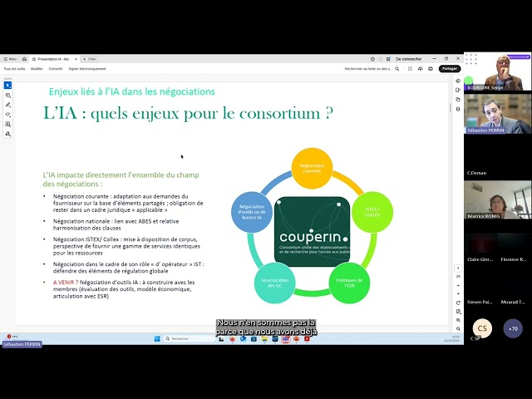Click the CS participant avatar

point(482,328)
